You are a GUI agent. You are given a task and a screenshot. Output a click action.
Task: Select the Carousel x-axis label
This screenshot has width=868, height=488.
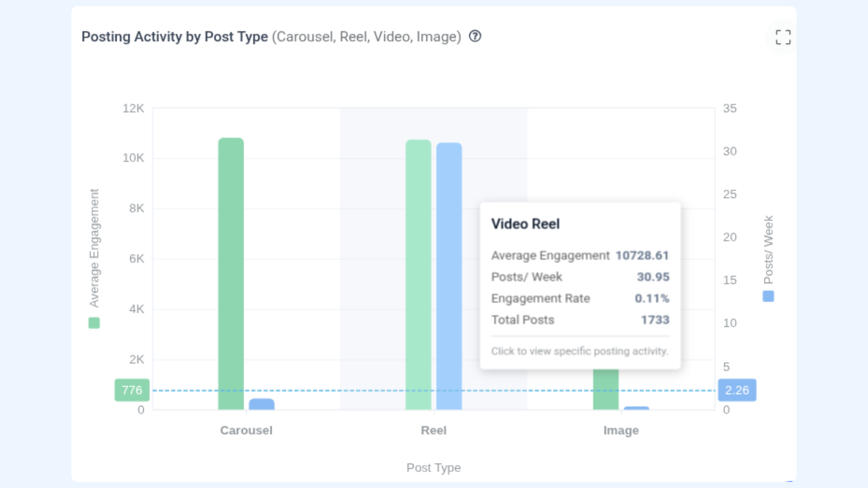246,430
